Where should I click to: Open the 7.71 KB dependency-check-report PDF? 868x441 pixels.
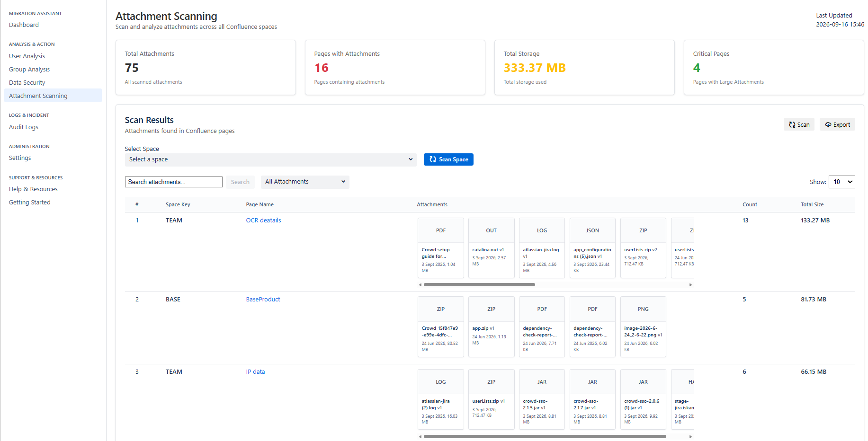tap(542, 326)
